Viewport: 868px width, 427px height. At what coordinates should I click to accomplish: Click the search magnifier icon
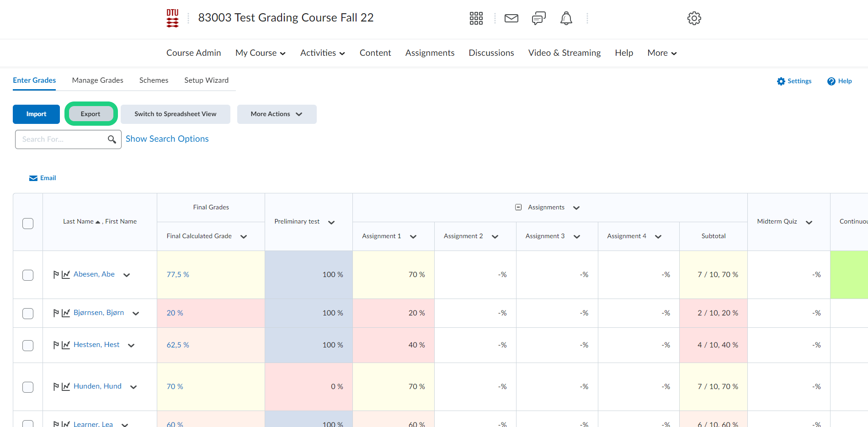[112, 139]
